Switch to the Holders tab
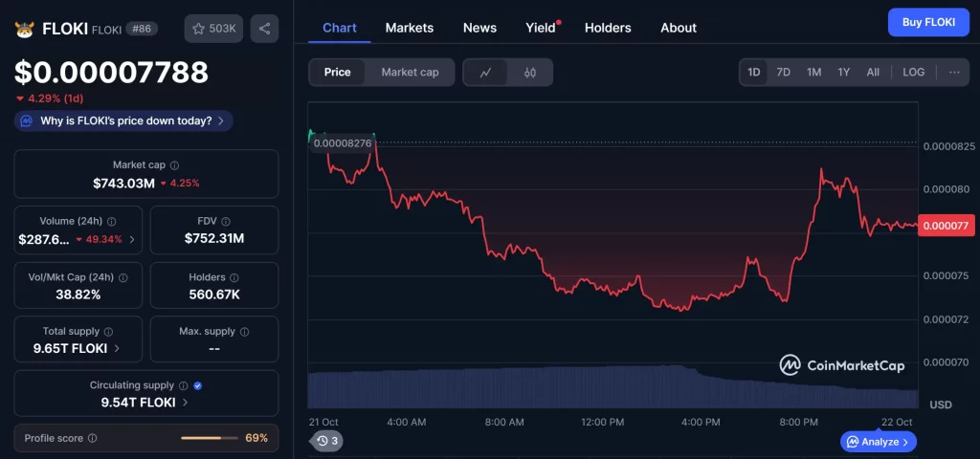980x459 pixels. (x=607, y=28)
